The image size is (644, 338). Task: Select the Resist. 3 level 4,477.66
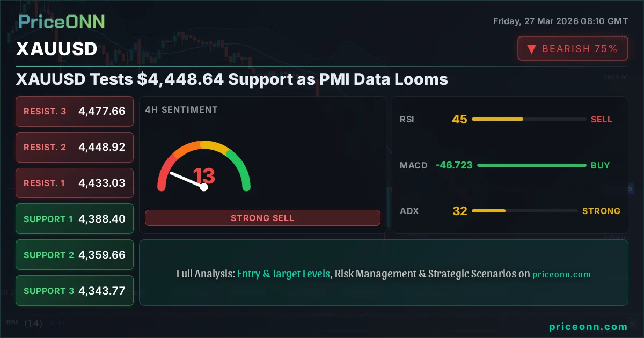[75, 111]
